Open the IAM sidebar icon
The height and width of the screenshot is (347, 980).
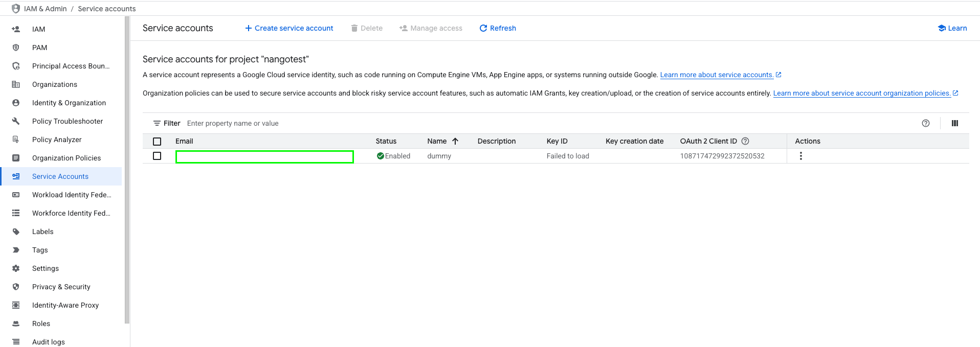pos(16,29)
